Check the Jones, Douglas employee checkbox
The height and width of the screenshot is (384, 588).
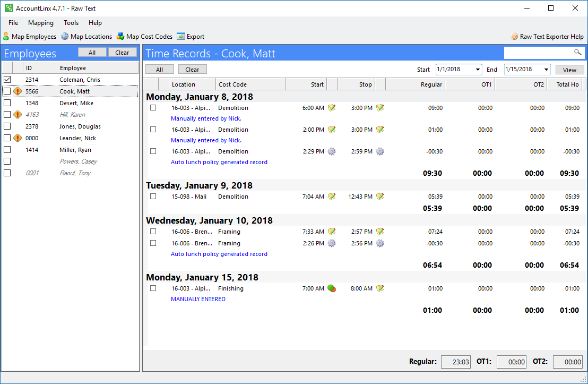tap(7, 126)
